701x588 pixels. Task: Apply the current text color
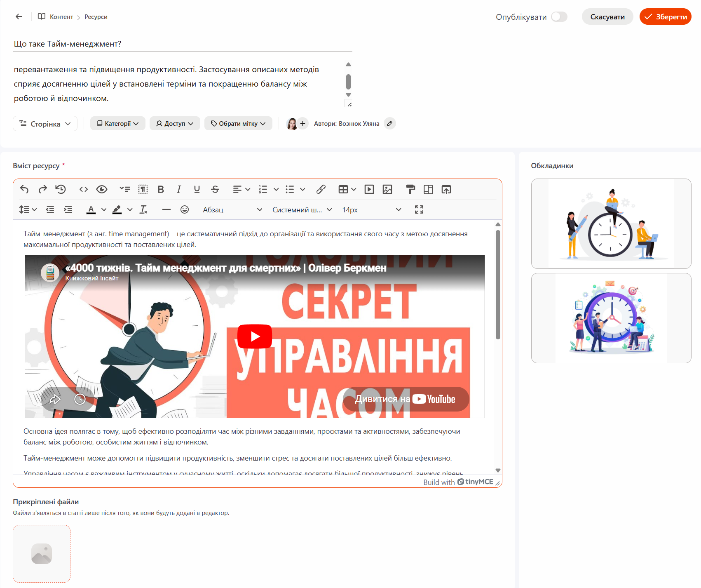(91, 209)
